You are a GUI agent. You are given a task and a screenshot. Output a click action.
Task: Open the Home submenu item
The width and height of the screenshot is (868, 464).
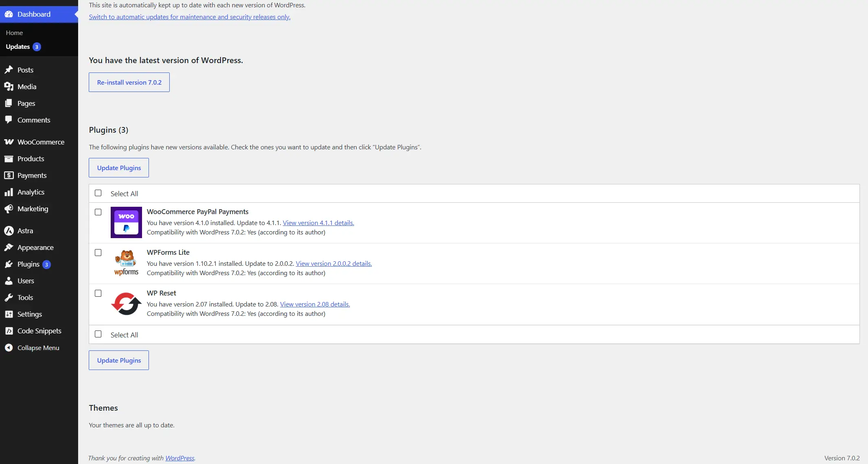pos(14,33)
